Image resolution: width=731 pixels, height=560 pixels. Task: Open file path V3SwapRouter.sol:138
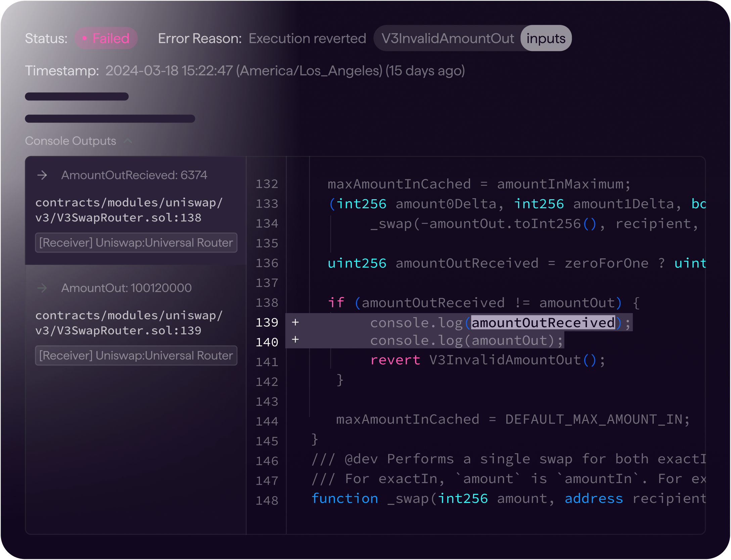pos(129,210)
